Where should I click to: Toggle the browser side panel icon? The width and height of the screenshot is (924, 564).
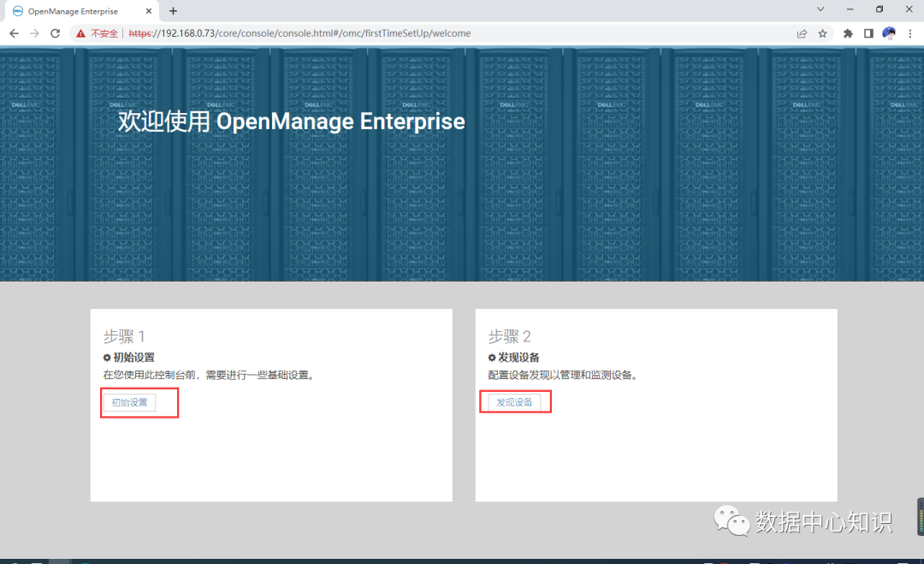[x=868, y=33]
